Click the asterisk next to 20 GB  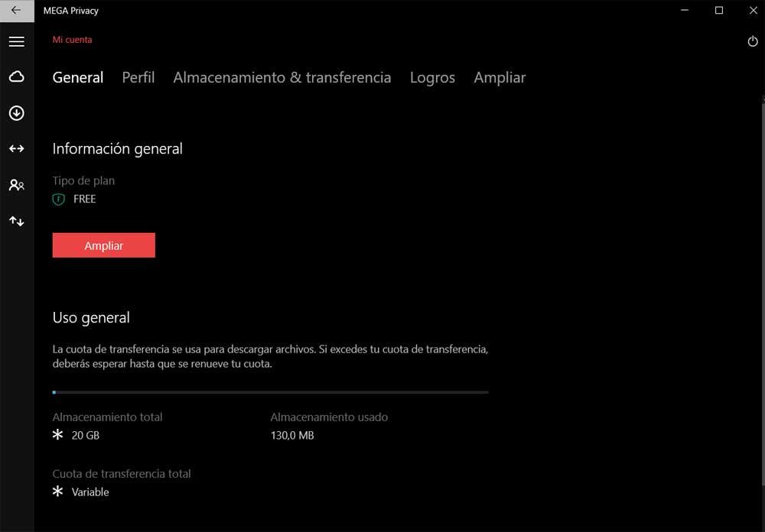tap(57, 434)
